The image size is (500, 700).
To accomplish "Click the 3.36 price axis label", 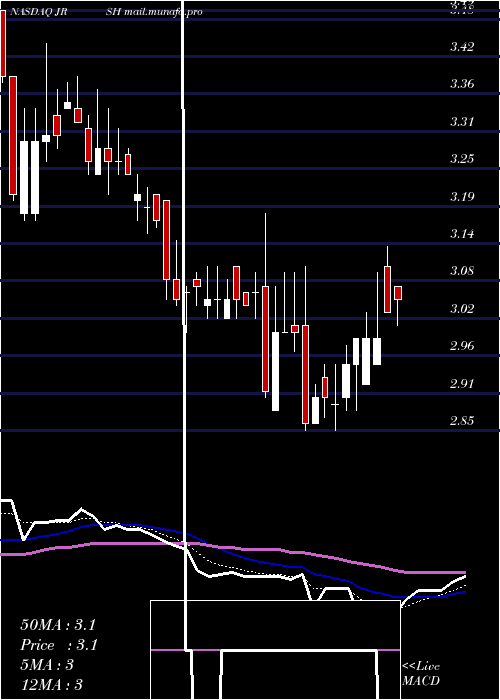I will [462, 84].
